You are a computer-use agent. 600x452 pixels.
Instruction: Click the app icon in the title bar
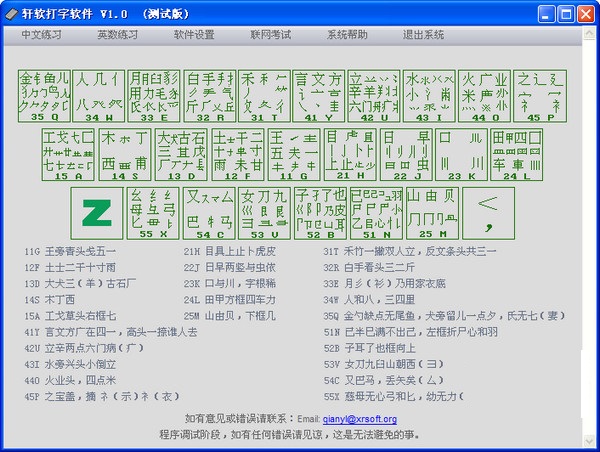[11, 14]
